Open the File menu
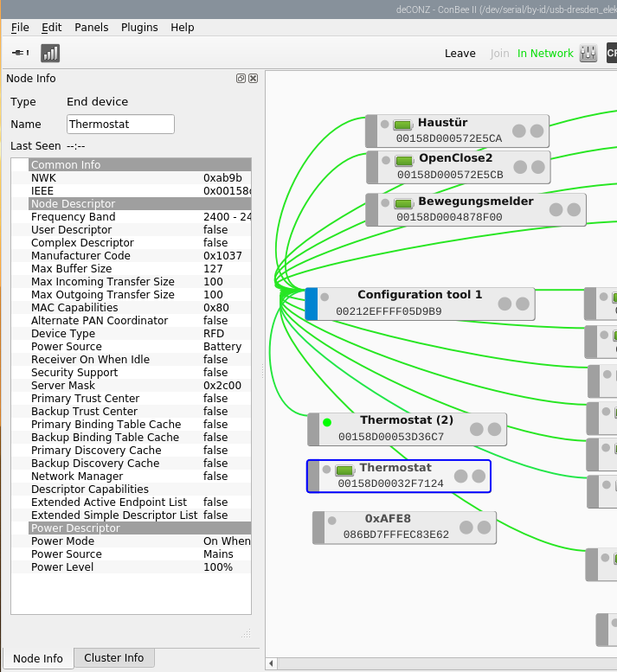Screen dimensions: 617x672 (20, 28)
